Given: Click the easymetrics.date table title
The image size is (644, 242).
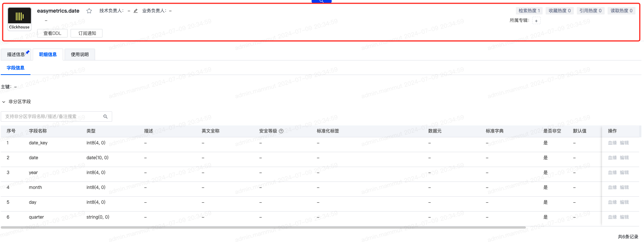Looking at the screenshot, I should (58, 11).
